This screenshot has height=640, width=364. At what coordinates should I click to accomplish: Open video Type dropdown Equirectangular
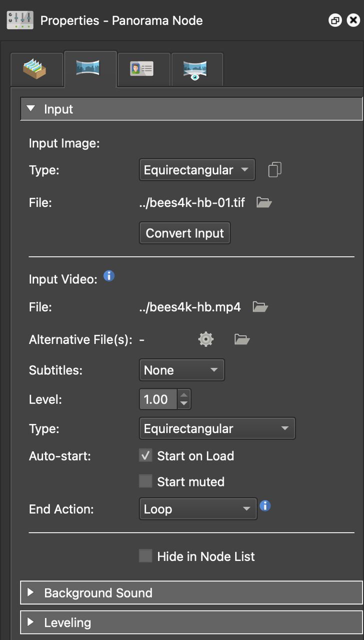(x=217, y=428)
